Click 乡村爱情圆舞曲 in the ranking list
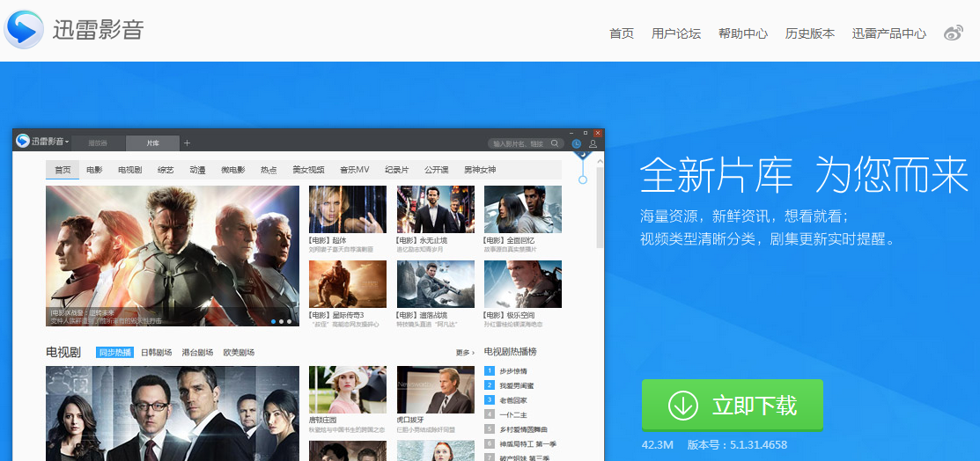This screenshot has width=980, height=461. (523, 429)
